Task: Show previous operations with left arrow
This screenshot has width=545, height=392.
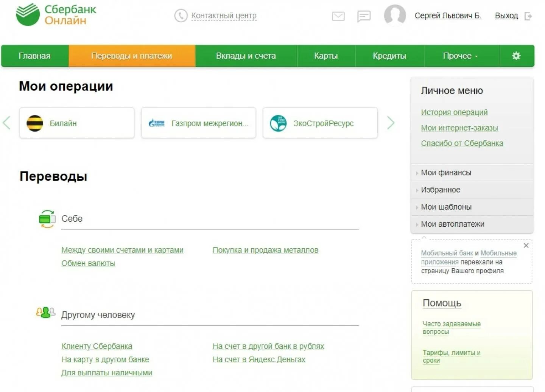Action: [x=6, y=123]
